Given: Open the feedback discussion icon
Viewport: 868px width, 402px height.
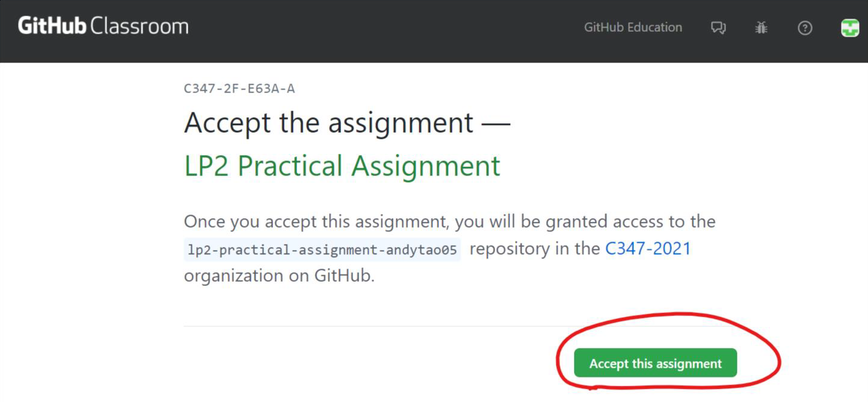Looking at the screenshot, I should [x=718, y=28].
